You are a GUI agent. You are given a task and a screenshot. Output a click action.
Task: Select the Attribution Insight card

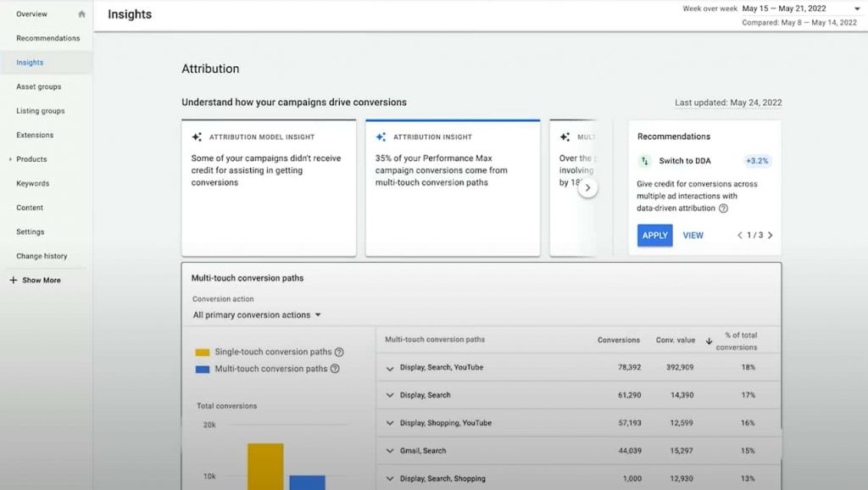453,187
